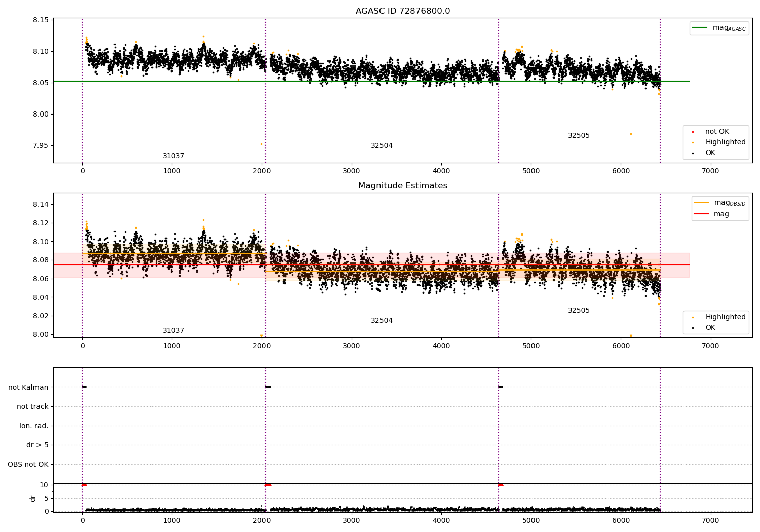Click the red 'not OK' legend marker in top plot
This screenshot has height=532, width=760.
tap(693, 132)
